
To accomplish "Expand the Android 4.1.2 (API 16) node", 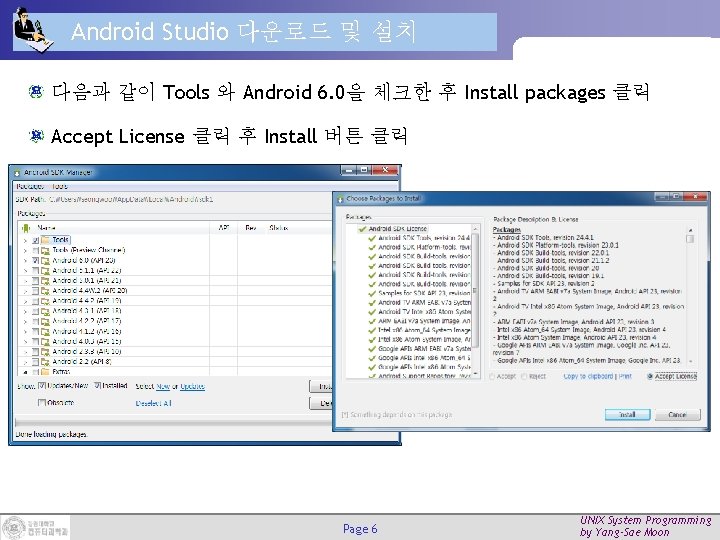I will (x=25, y=331).
